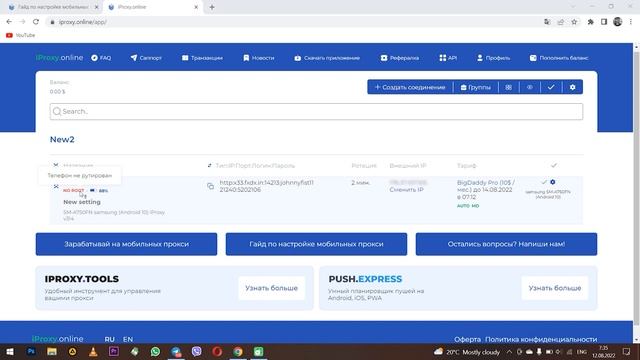Toggle the eye visibility icon in toolbar
The height and width of the screenshot is (360, 640).
(x=530, y=87)
